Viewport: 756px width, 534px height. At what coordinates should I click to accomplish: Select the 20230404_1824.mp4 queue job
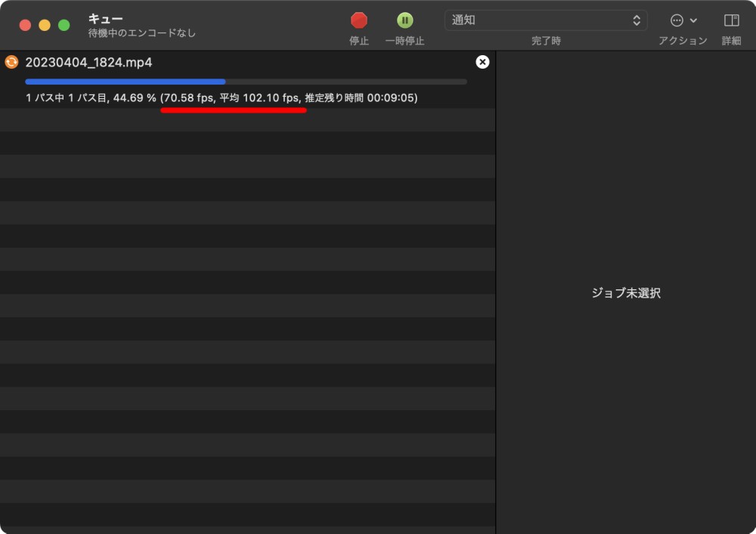pyautogui.click(x=88, y=63)
